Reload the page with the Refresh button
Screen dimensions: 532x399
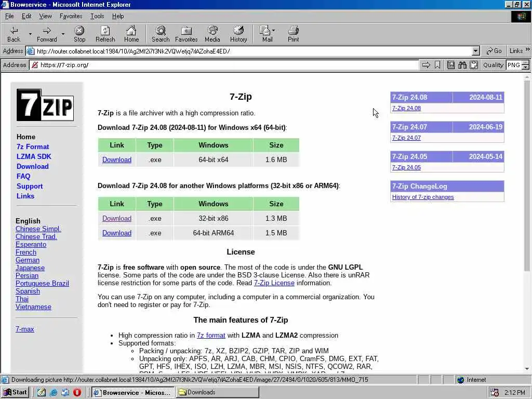pyautogui.click(x=105, y=34)
